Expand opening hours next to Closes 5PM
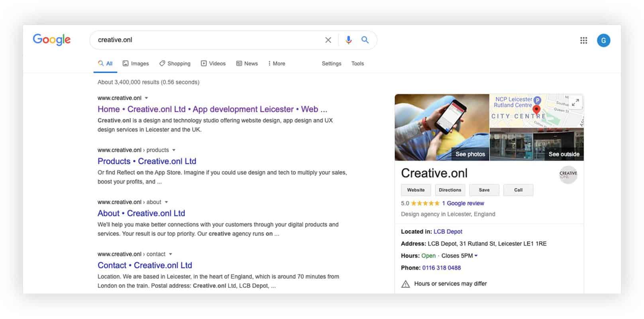 click(476, 256)
